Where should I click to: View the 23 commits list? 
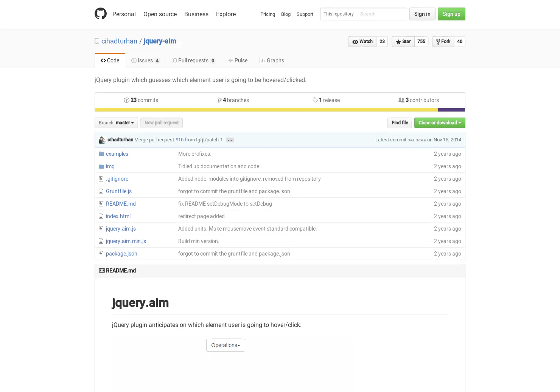coord(141,100)
